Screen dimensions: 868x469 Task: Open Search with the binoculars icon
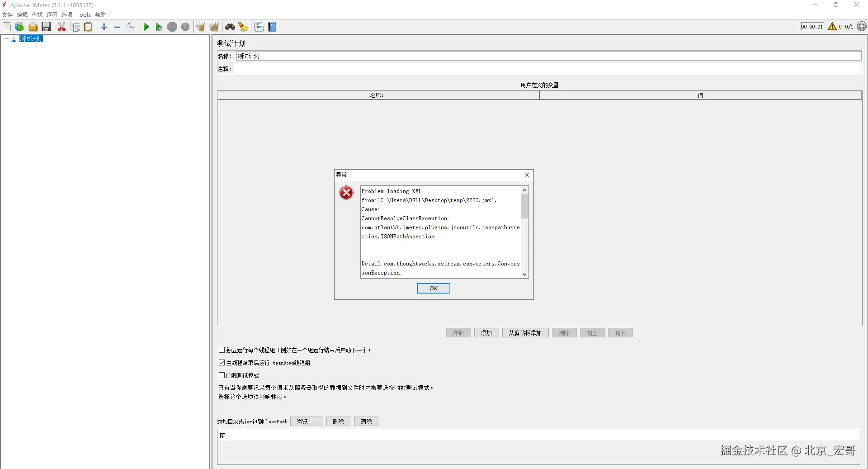point(230,27)
